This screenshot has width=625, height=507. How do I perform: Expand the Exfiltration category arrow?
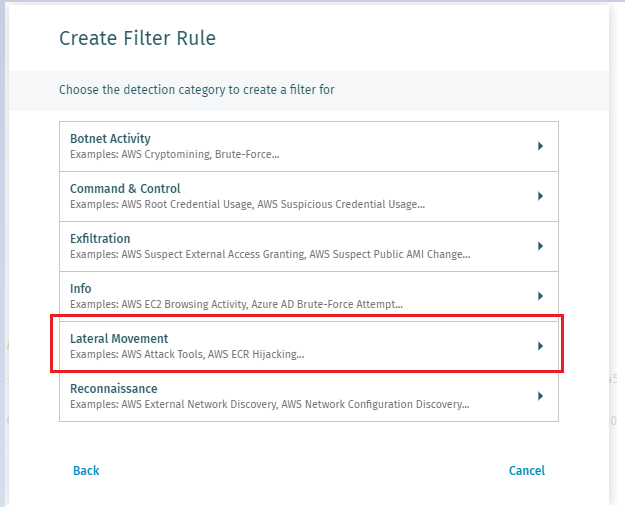540,246
